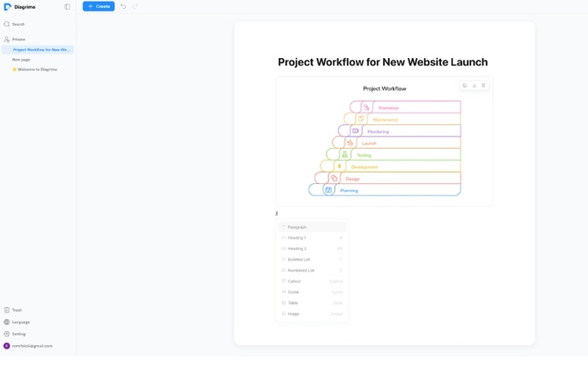Screen dimensions: 588x368
Task: Redo the last undone action
Action: coord(135,7)
